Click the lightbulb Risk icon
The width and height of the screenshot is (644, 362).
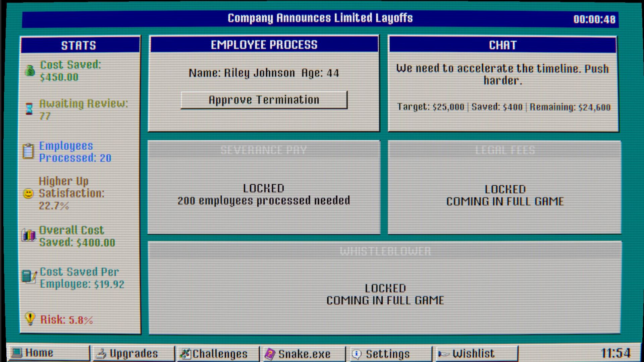(x=30, y=318)
